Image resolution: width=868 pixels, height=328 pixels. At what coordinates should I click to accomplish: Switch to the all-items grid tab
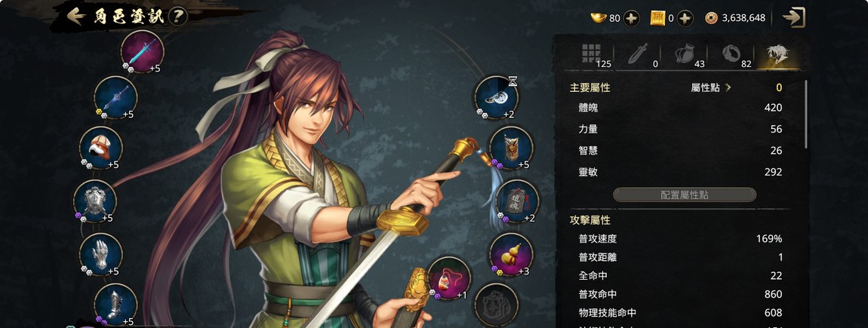coord(592,54)
